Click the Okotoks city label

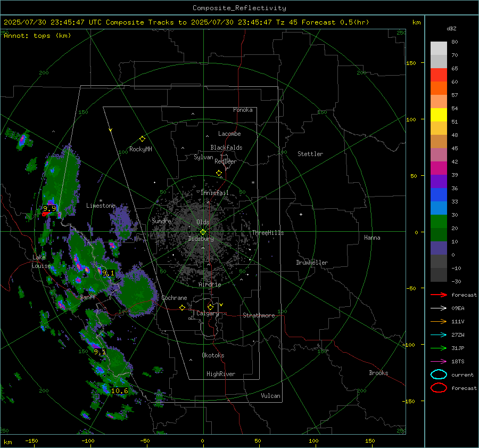[x=213, y=355]
